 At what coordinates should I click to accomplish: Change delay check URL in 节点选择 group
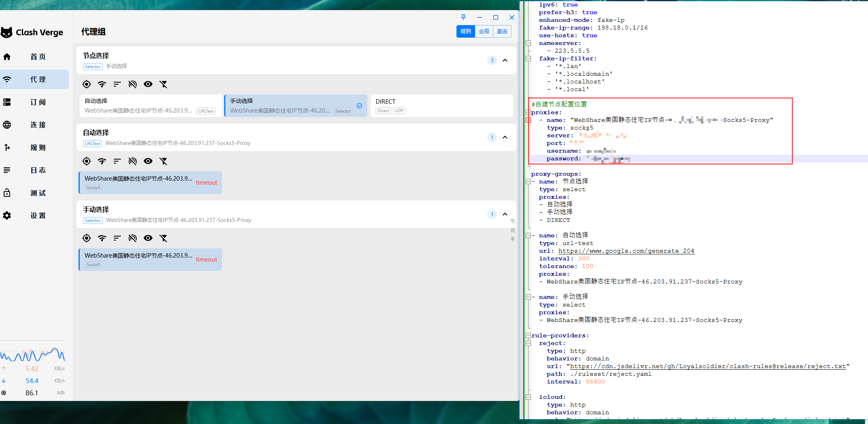tap(133, 84)
